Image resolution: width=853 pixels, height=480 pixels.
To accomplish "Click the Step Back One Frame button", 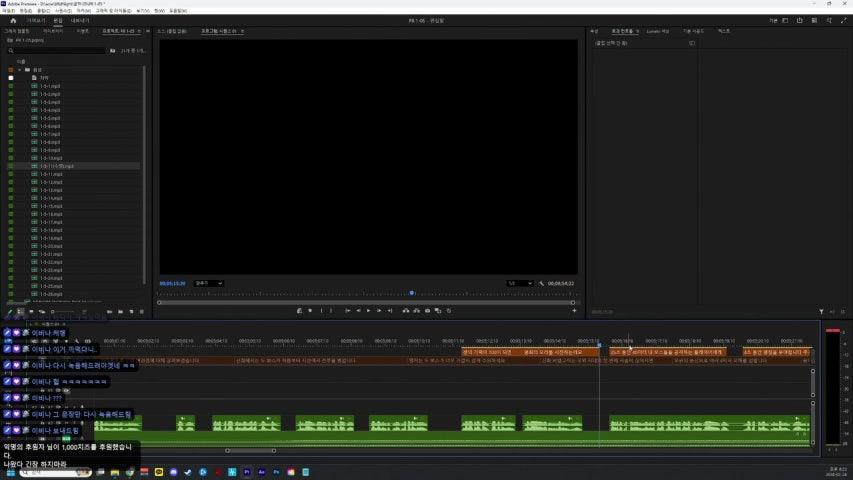I will click(357, 311).
